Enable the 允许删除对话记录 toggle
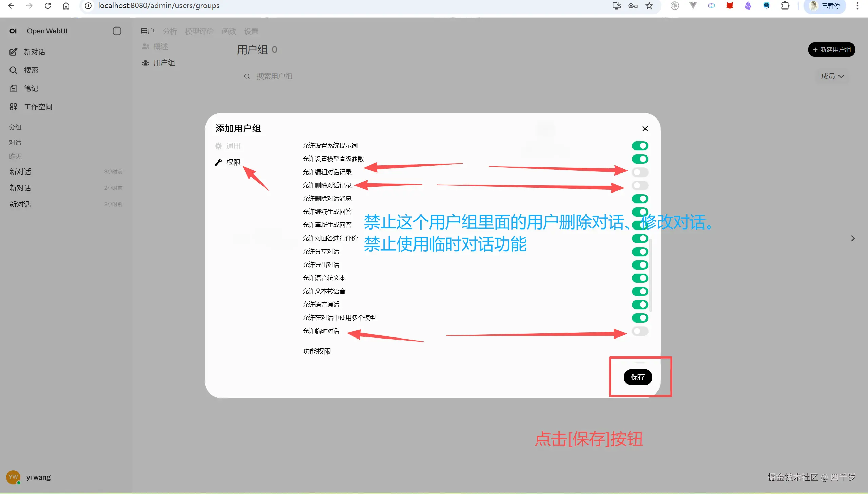This screenshot has height=494, width=868. pos(640,185)
